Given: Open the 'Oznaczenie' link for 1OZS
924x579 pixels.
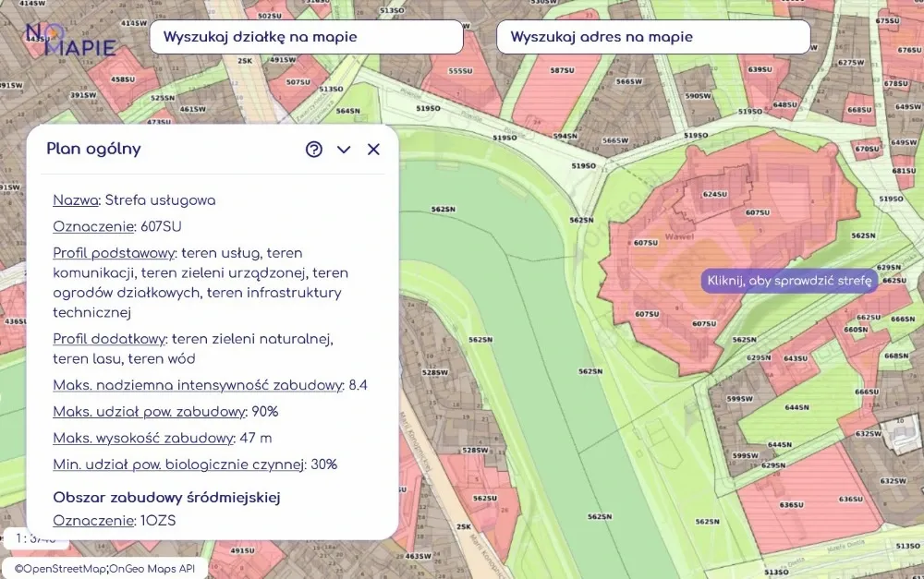Looking at the screenshot, I should click(x=93, y=521).
